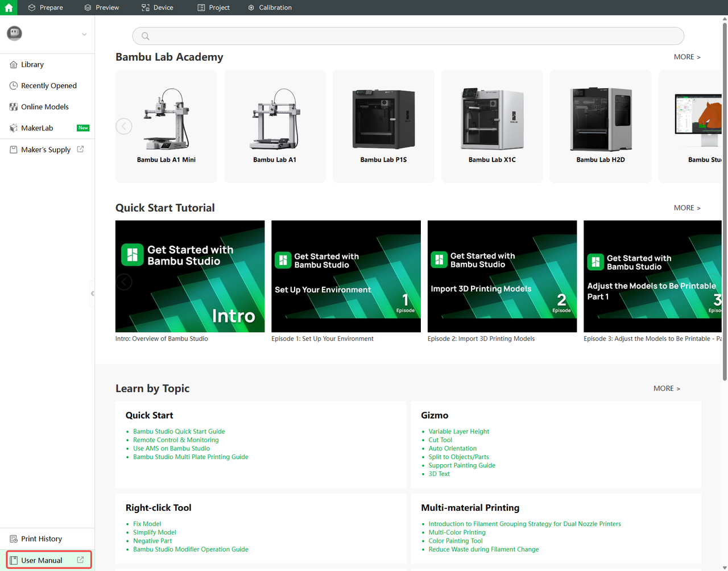Click MORE next to Quick Start Tutorial
This screenshot has height=571, width=728.
687,208
